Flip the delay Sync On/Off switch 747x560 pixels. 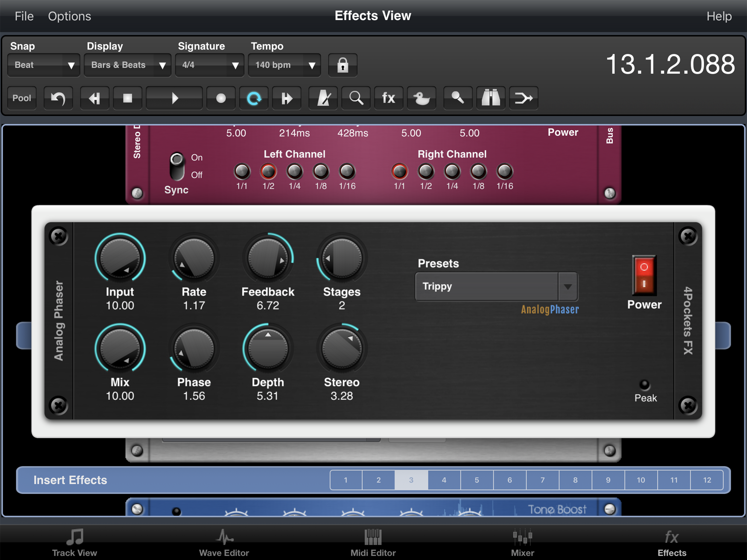[177, 167]
